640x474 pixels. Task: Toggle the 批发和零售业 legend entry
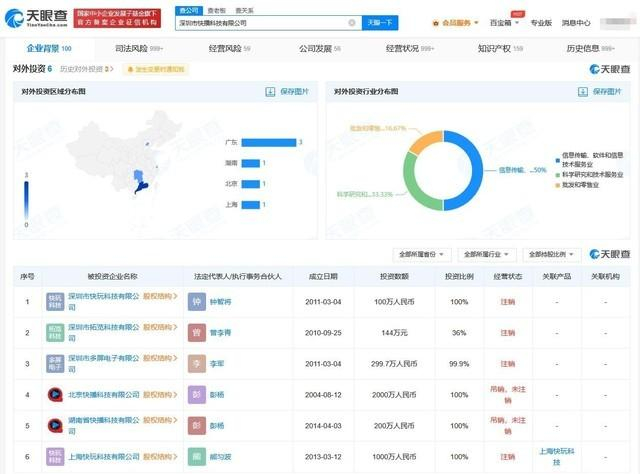[x=577, y=185]
